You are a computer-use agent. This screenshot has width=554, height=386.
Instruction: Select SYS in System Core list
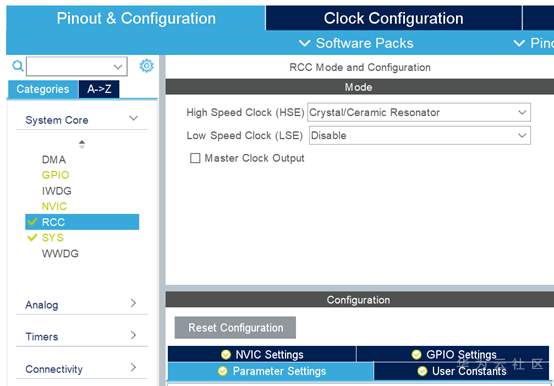tap(53, 237)
